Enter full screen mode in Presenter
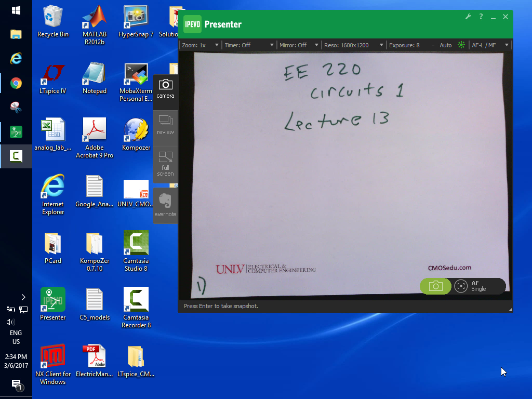Screen dimensions: 532x399 coord(165,165)
